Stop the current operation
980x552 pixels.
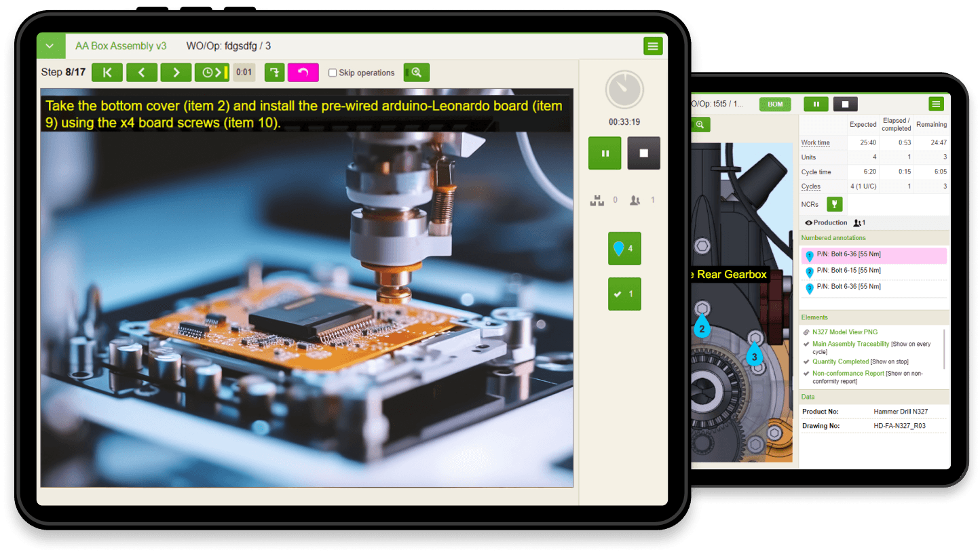[643, 153]
